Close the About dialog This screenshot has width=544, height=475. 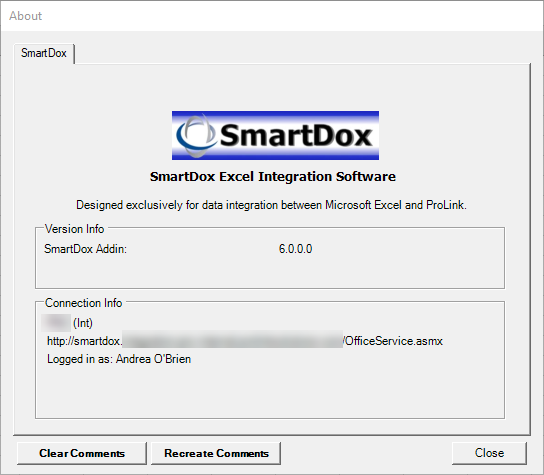[489, 453]
